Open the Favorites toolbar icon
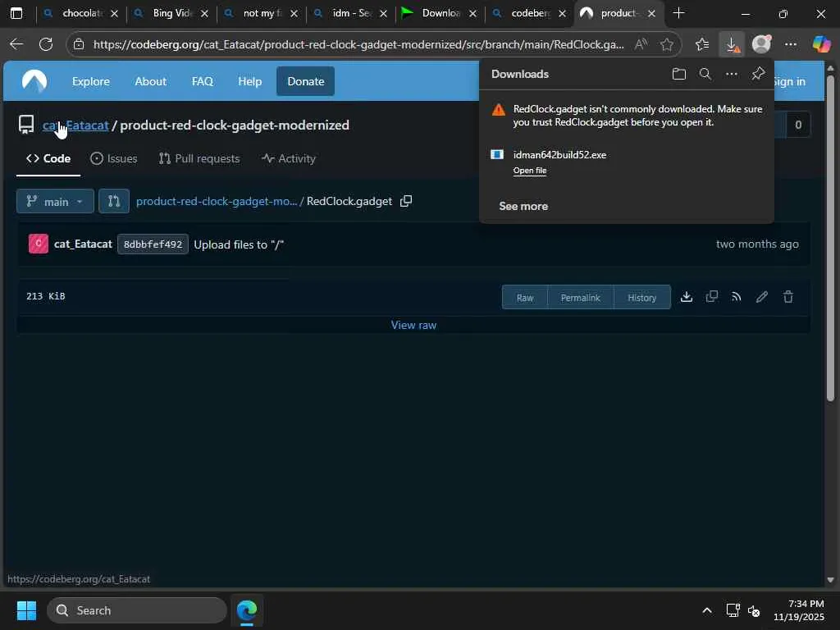840x630 pixels. [702, 44]
